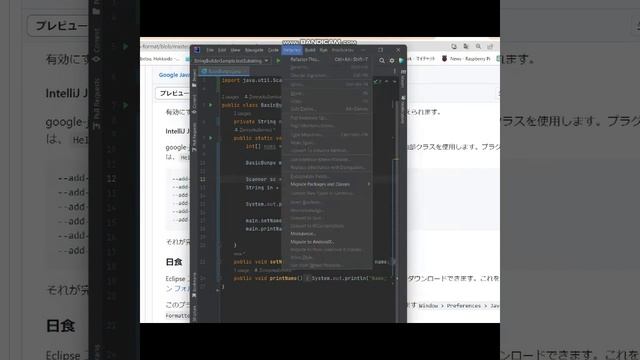Open the Code menu
This screenshot has height=360, width=640.
(273, 50)
